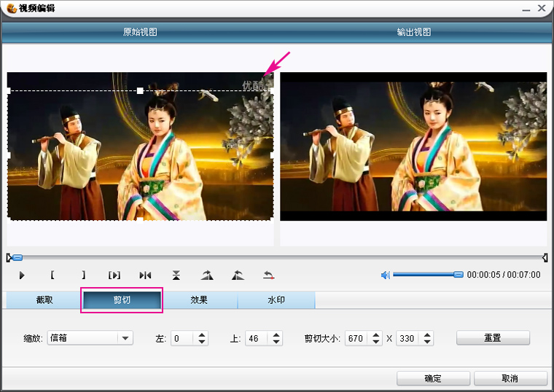Grab the top-middle crop handle
Screen dimensions: 554x392
pyautogui.click(x=140, y=91)
